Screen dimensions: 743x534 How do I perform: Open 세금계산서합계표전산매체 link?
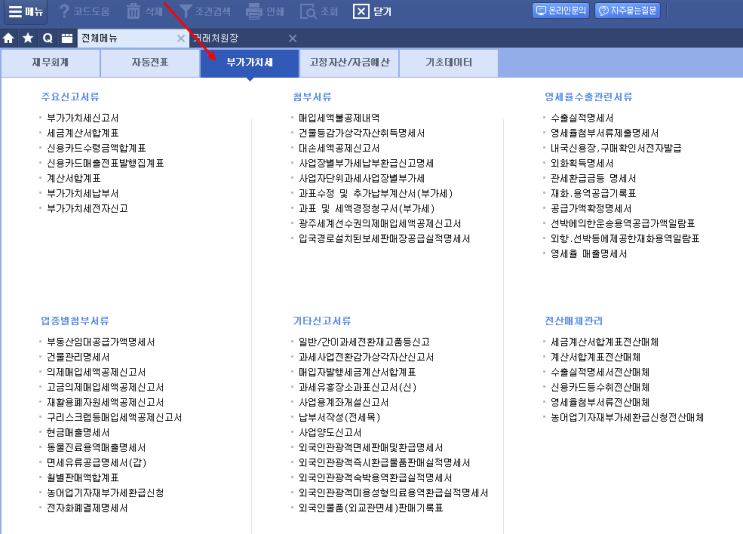pyautogui.click(x=604, y=342)
